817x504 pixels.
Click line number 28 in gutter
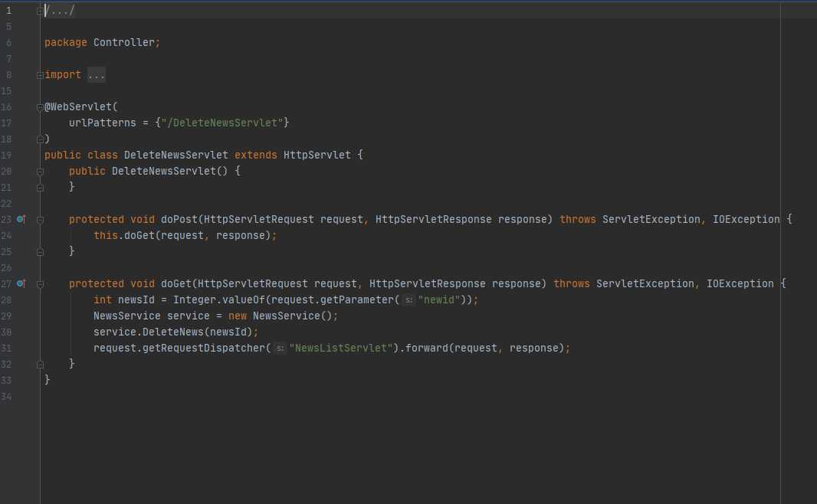coord(6,300)
